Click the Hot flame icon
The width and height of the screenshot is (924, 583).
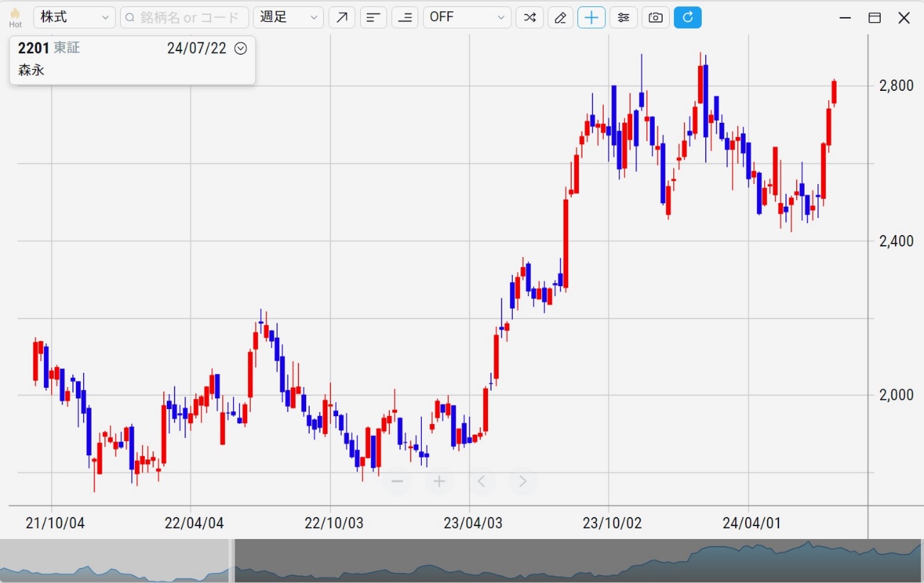(15, 17)
